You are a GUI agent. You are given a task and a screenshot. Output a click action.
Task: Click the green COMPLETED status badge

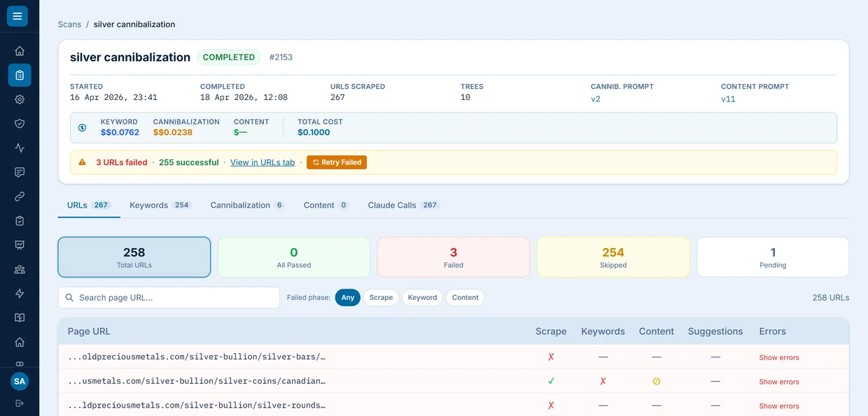tap(229, 57)
